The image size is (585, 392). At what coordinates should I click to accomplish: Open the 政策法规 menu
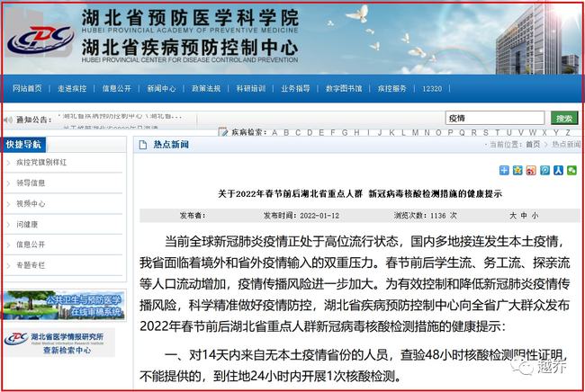pyautogui.click(x=206, y=88)
